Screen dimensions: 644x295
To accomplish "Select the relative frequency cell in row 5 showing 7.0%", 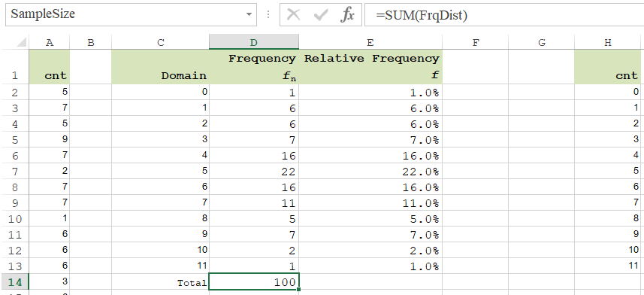I will coord(370,139).
